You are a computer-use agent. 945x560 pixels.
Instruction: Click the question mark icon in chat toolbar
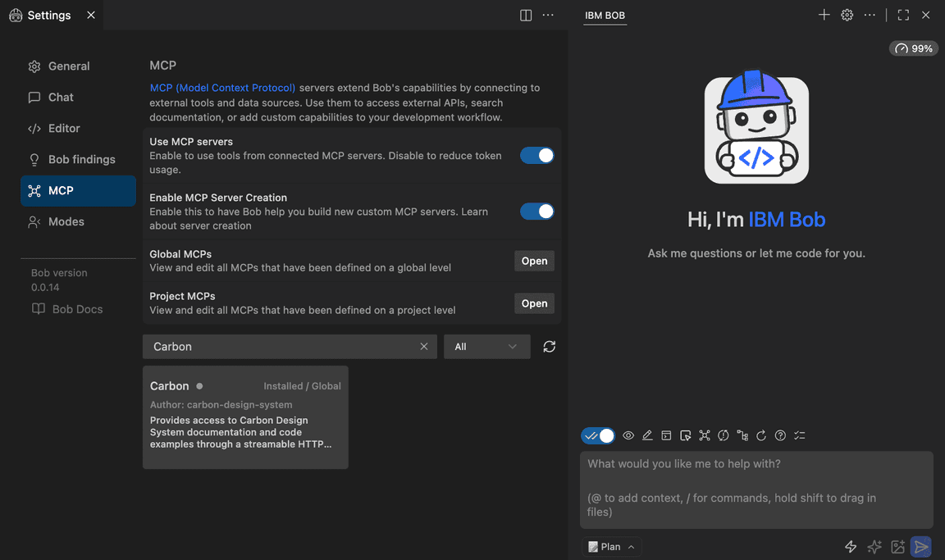pyautogui.click(x=780, y=435)
